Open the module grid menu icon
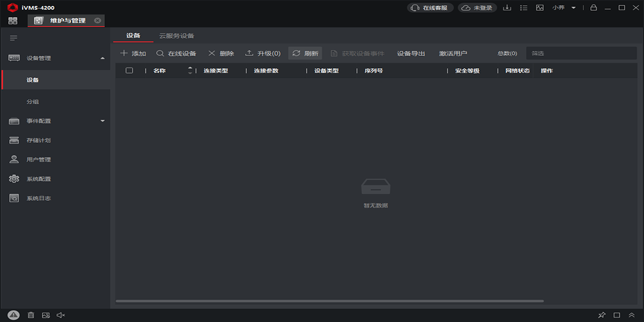This screenshot has width=644, height=322. [x=13, y=20]
